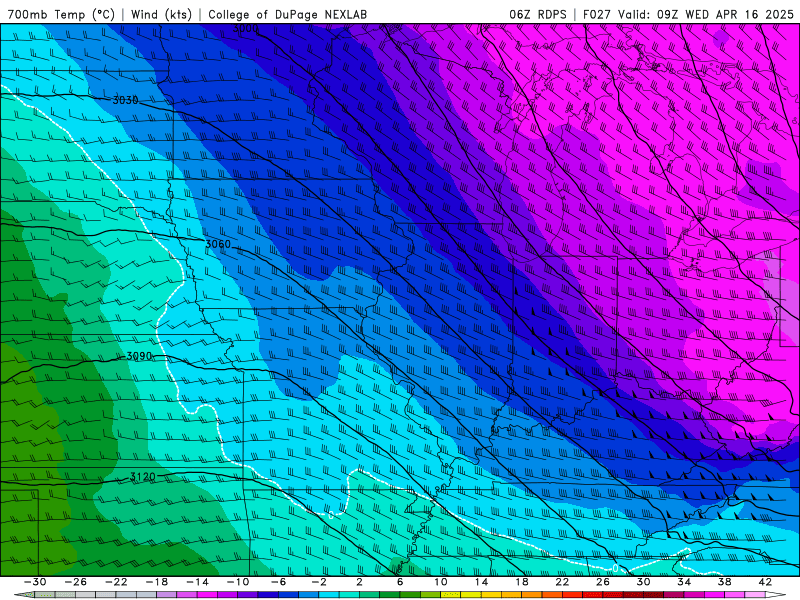Click the 38 color scale tick label

[x=724, y=582]
